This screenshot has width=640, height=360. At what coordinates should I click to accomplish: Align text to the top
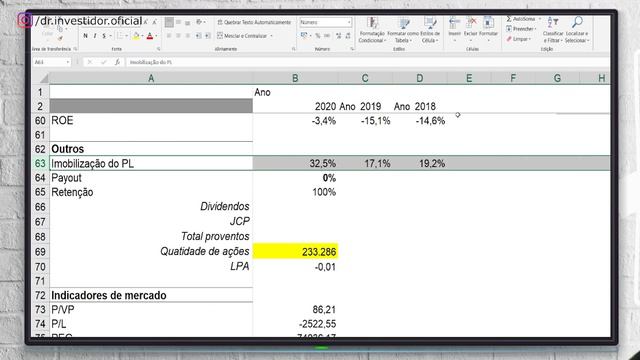[169, 22]
